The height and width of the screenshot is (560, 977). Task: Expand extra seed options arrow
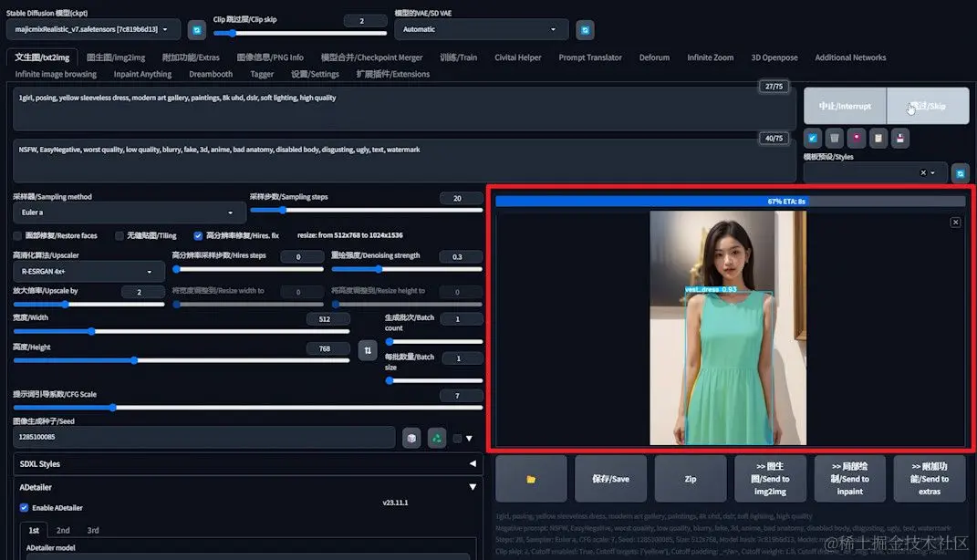(x=469, y=439)
